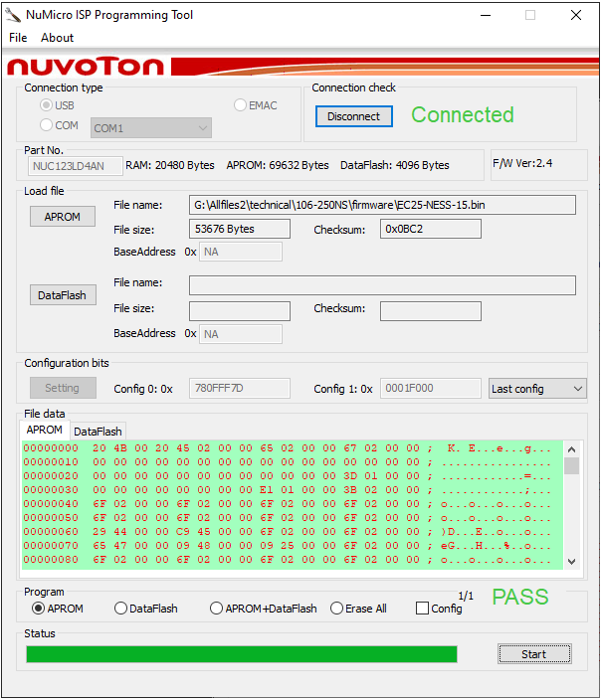Open the About menu
This screenshot has width=601, height=700.
click(57, 38)
